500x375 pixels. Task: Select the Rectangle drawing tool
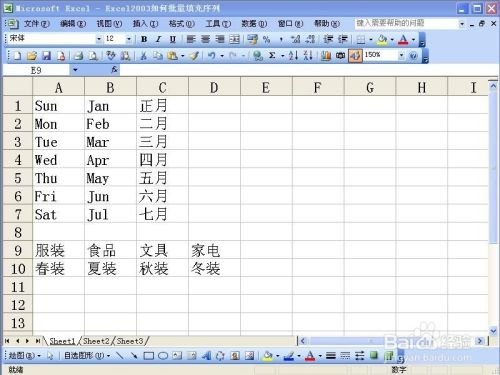click(x=148, y=356)
